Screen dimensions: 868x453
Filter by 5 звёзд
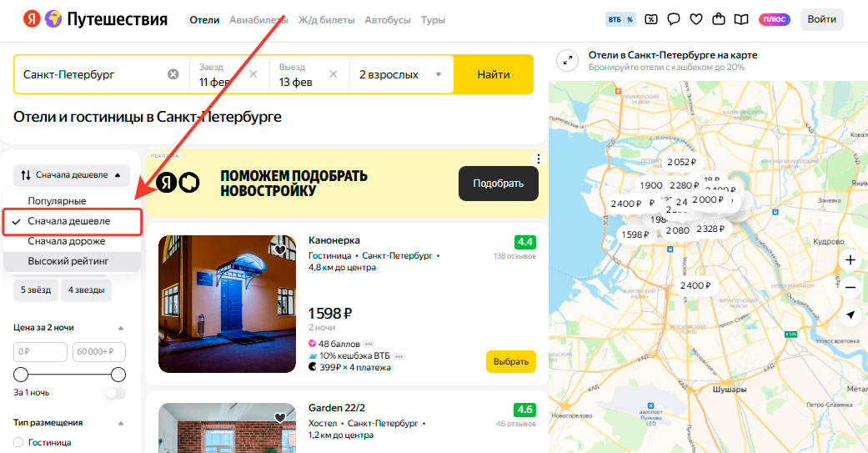click(x=36, y=290)
